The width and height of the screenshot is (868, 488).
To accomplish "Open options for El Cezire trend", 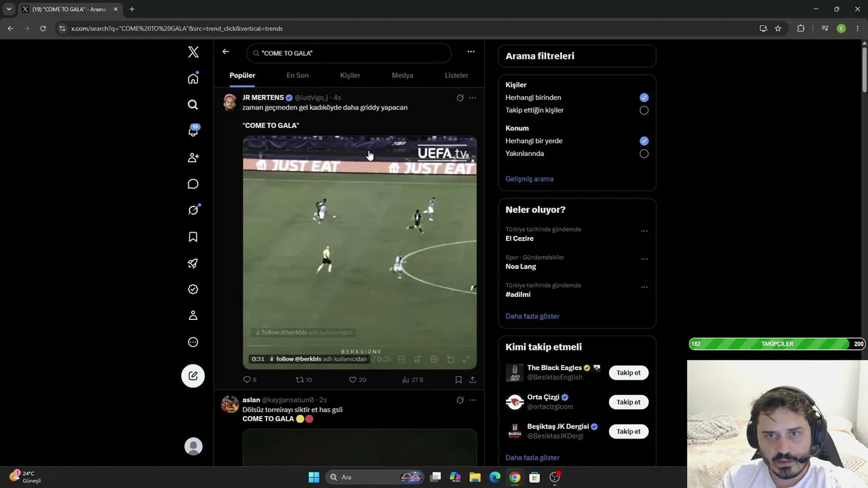I will tap(644, 231).
